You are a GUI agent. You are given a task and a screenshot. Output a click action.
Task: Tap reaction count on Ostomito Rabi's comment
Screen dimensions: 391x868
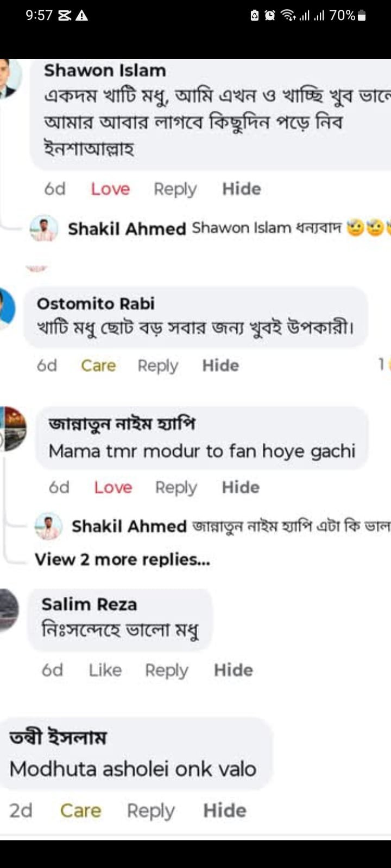coord(383,365)
